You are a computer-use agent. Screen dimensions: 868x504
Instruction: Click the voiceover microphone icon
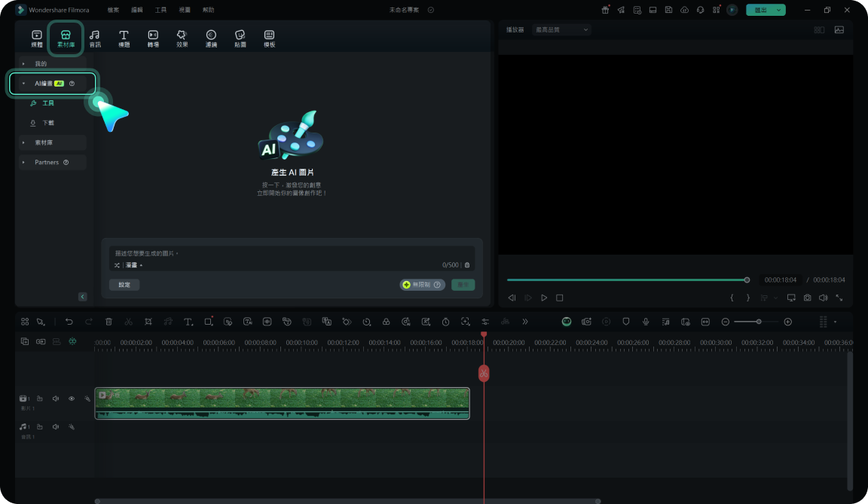coord(645,322)
